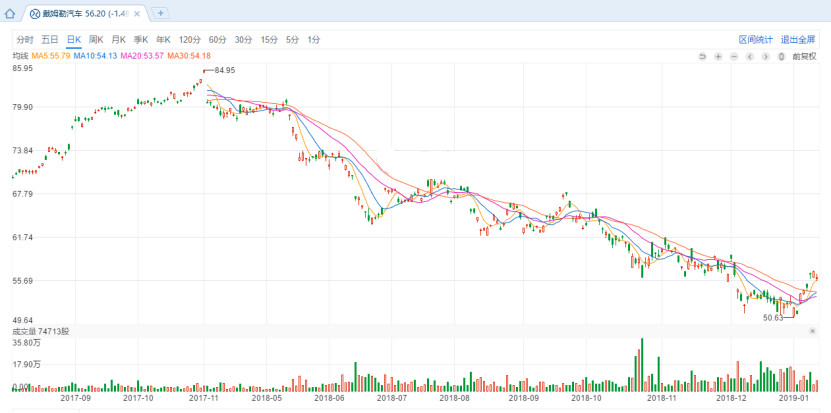Click the home icon in tab bar

coord(9,14)
